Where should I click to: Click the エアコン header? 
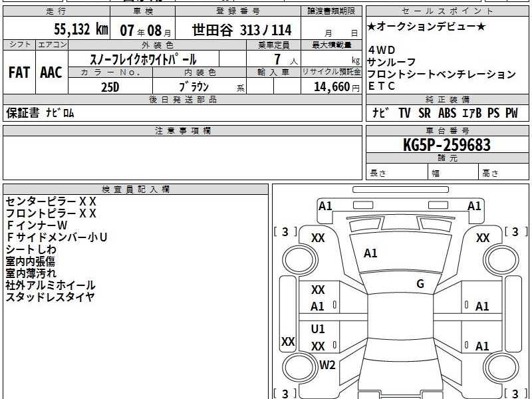[x=52, y=45]
